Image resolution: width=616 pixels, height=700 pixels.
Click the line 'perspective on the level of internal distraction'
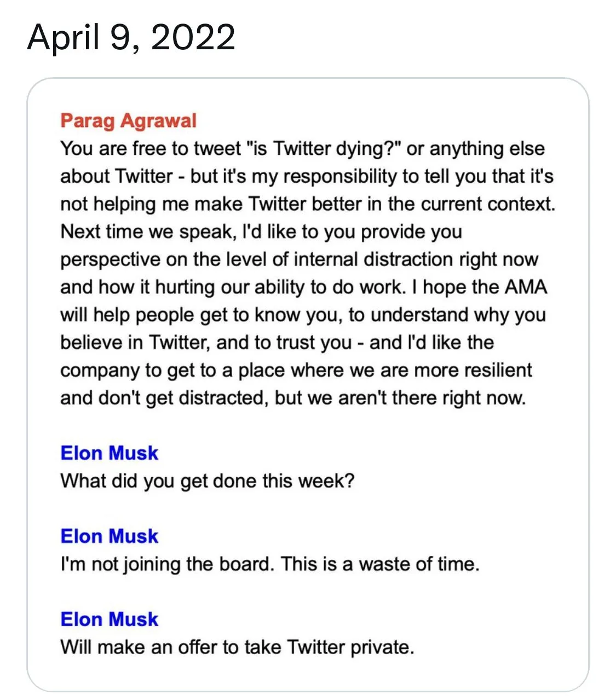coord(299,259)
